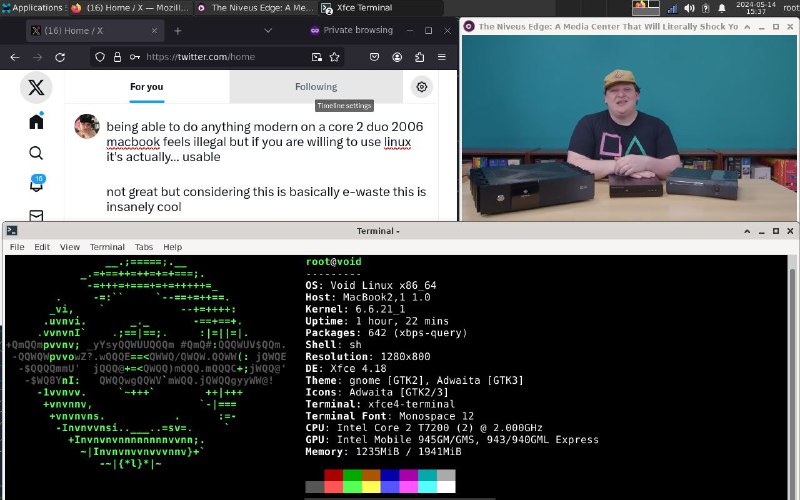
Task: Open the Firefox extensions puzzle icon
Action: [x=419, y=57]
